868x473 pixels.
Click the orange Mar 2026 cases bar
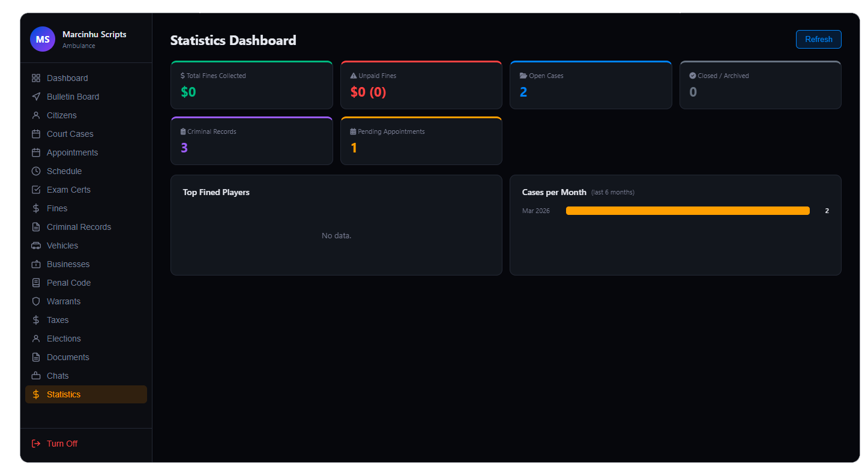687,211
